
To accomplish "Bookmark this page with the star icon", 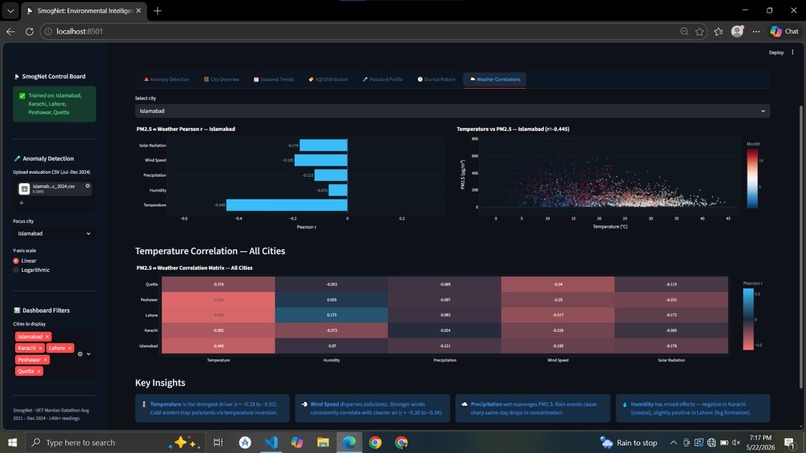I will 700,31.
